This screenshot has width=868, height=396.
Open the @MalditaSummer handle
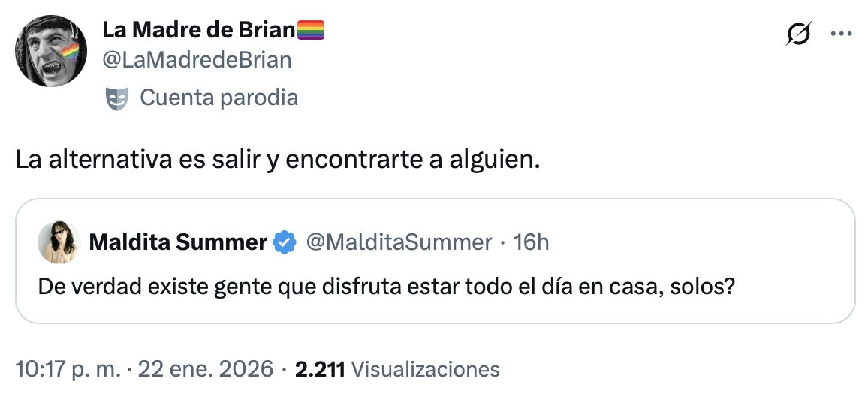pyautogui.click(x=398, y=242)
